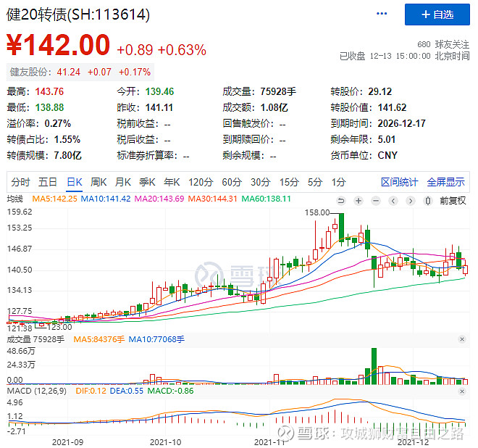Click the MA30:144.31 moving average label
This screenshot has width=478, height=448.
pos(212,199)
